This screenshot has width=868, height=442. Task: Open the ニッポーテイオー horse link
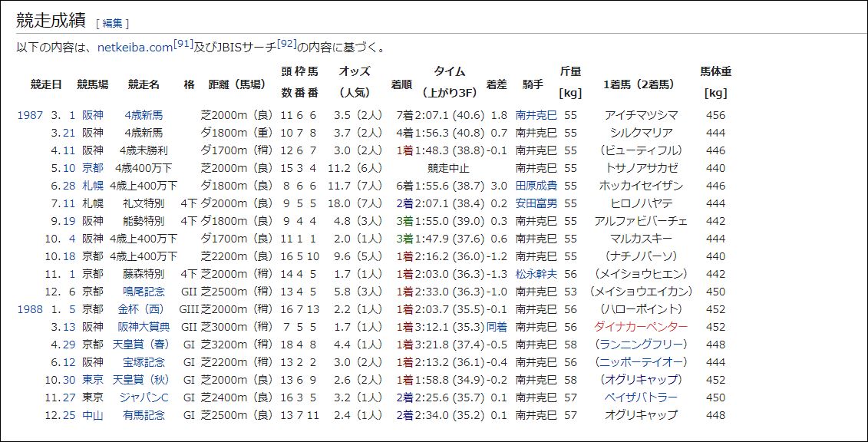point(641,362)
